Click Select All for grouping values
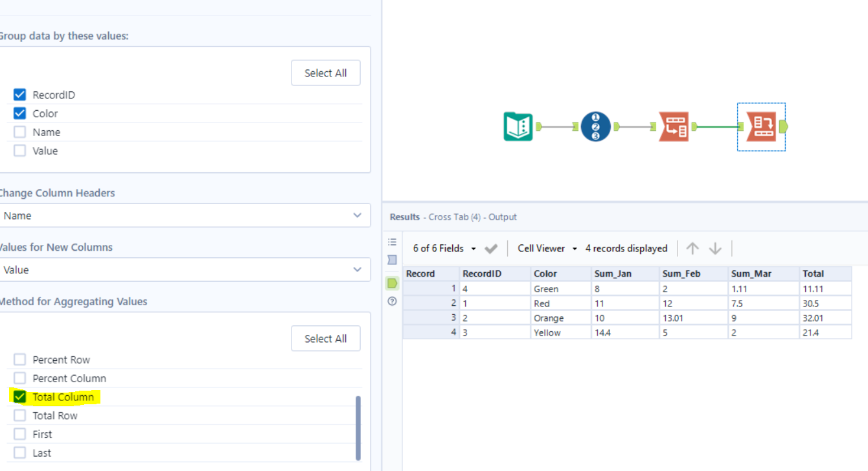 click(x=325, y=73)
